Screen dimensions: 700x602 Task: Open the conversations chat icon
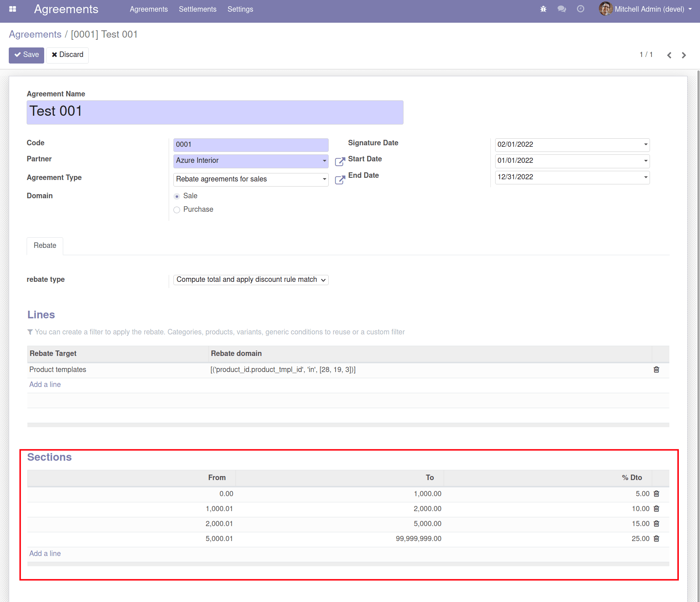562,9
